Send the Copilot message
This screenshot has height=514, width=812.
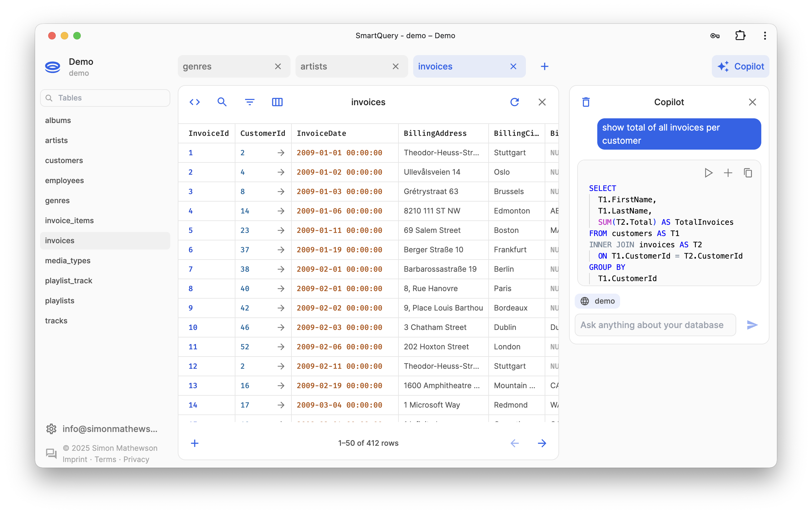pos(752,325)
